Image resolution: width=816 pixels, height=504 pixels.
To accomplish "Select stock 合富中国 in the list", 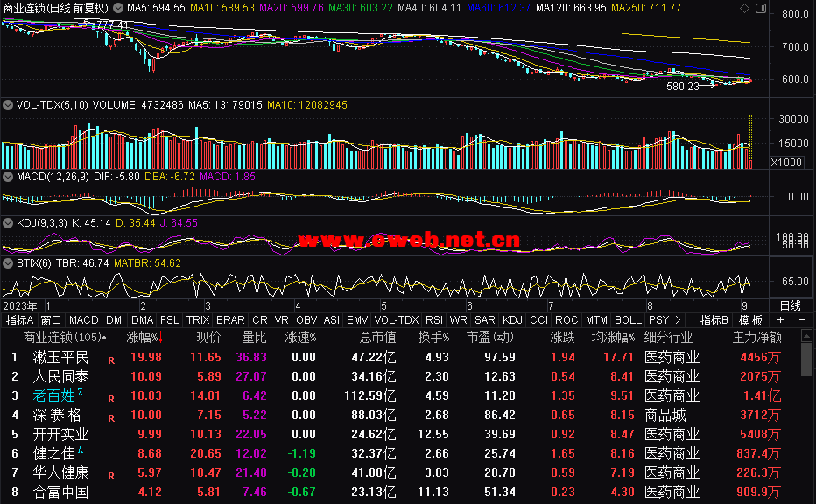I will click(61, 492).
